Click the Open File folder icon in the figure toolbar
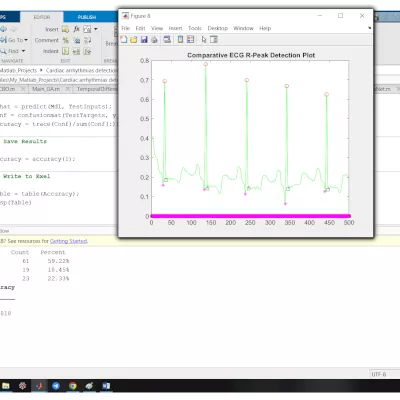This screenshot has width=400, height=400. coord(134,40)
